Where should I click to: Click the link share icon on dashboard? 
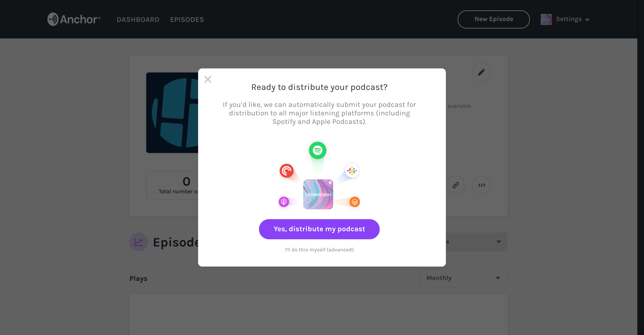[456, 185]
